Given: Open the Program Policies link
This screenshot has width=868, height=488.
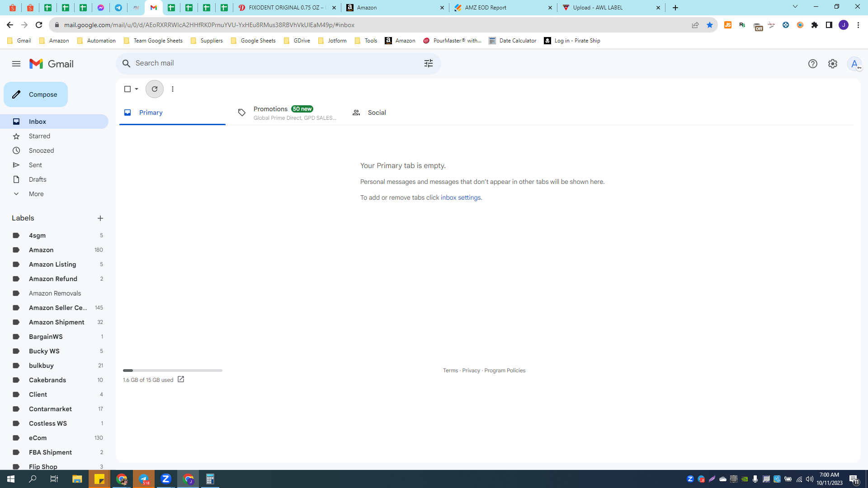Looking at the screenshot, I should click(x=505, y=371).
